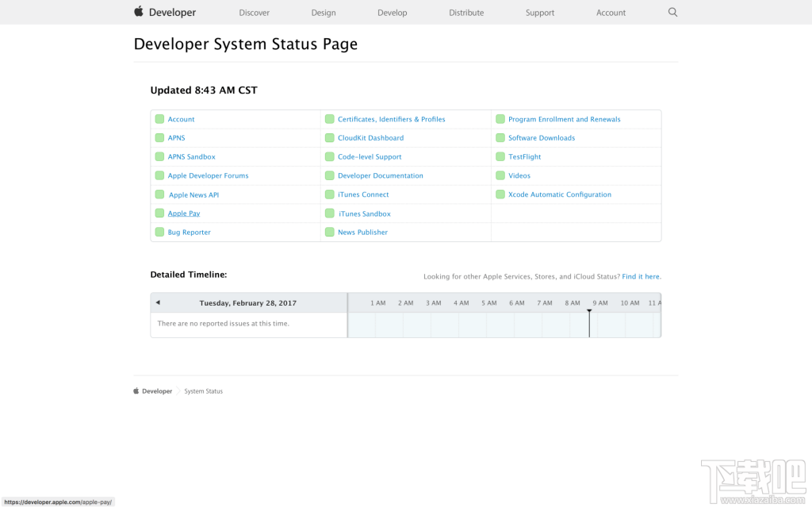Image resolution: width=812 pixels, height=508 pixels.
Task: Click 'There are no reported issues at this time.'
Action: [223, 324]
